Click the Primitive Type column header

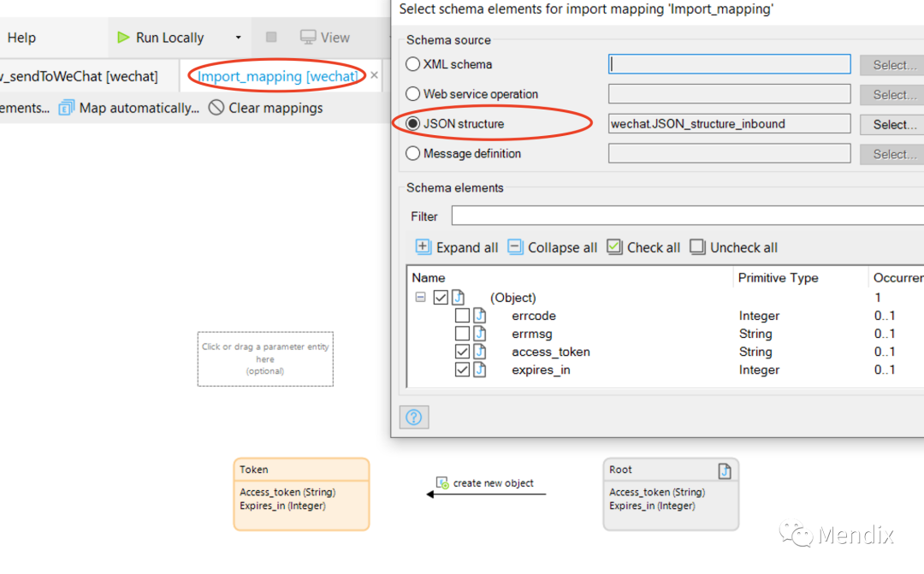coord(800,277)
